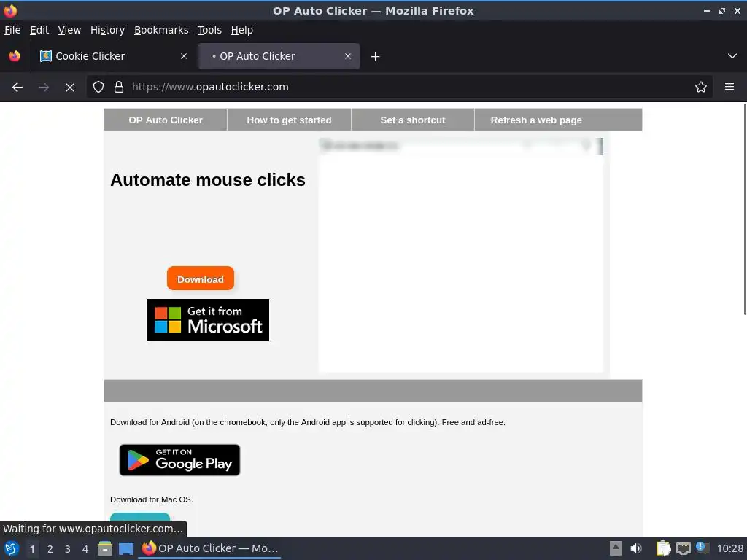View site security padlock info
This screenshot has height=560, width=747.
click(x=119, y=87)
